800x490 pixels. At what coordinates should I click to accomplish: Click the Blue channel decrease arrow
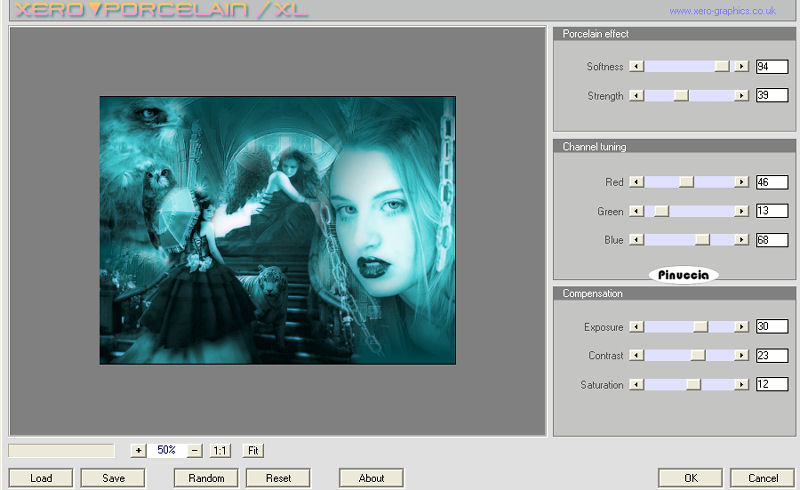point(636,239)
